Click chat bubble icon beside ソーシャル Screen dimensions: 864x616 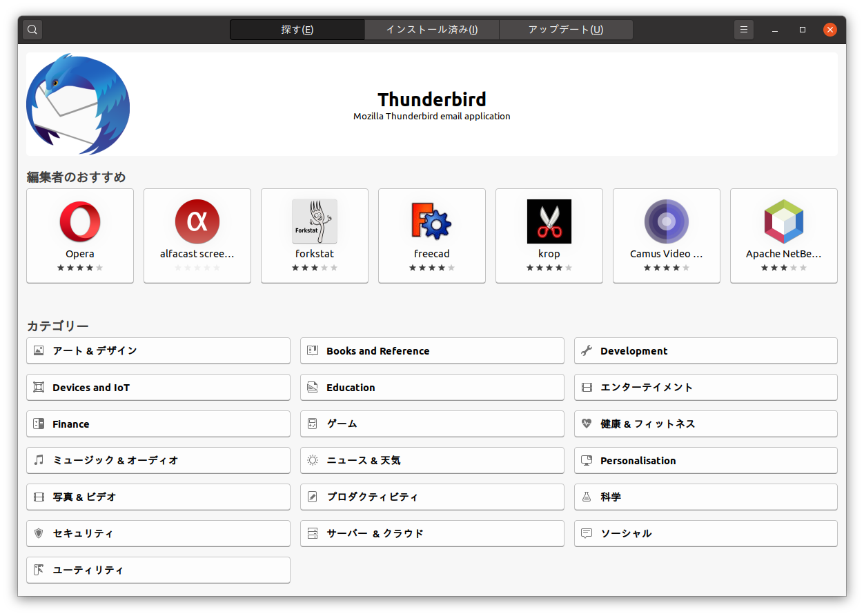point(587,533)
